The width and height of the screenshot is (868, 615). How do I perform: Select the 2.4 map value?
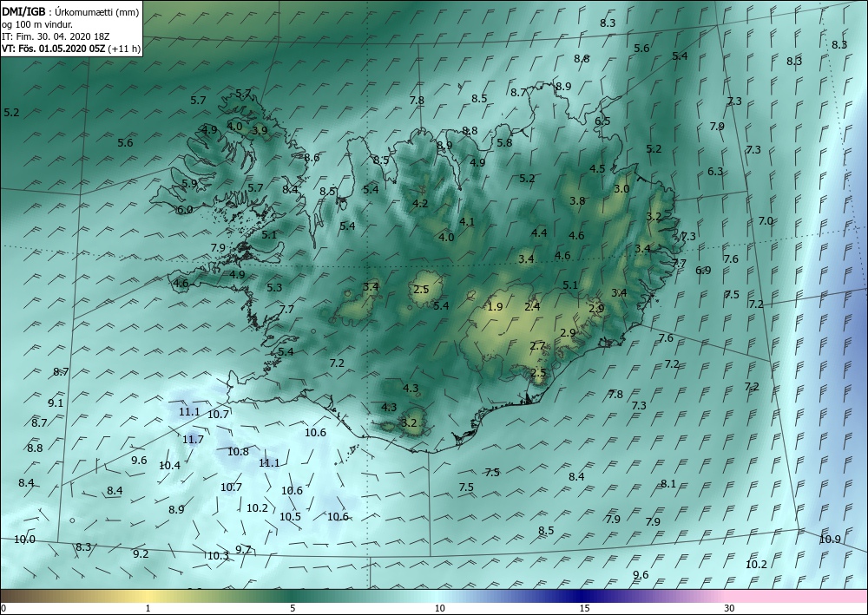[532, 306]
